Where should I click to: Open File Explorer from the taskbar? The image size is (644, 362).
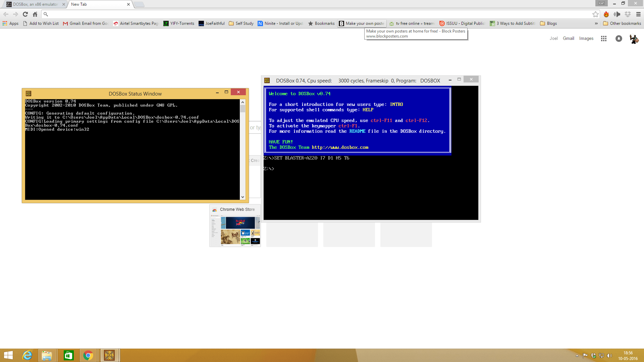[x=48, y=355]
